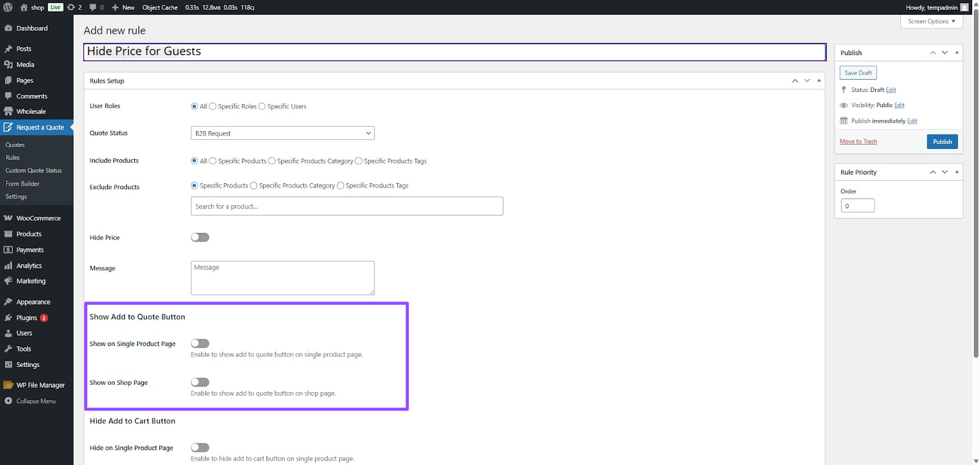The height and width of the screenshot is (465, 980).
Task: Click the WordPress logo icon
Action: pyautogui.click(x=8, y=7)
